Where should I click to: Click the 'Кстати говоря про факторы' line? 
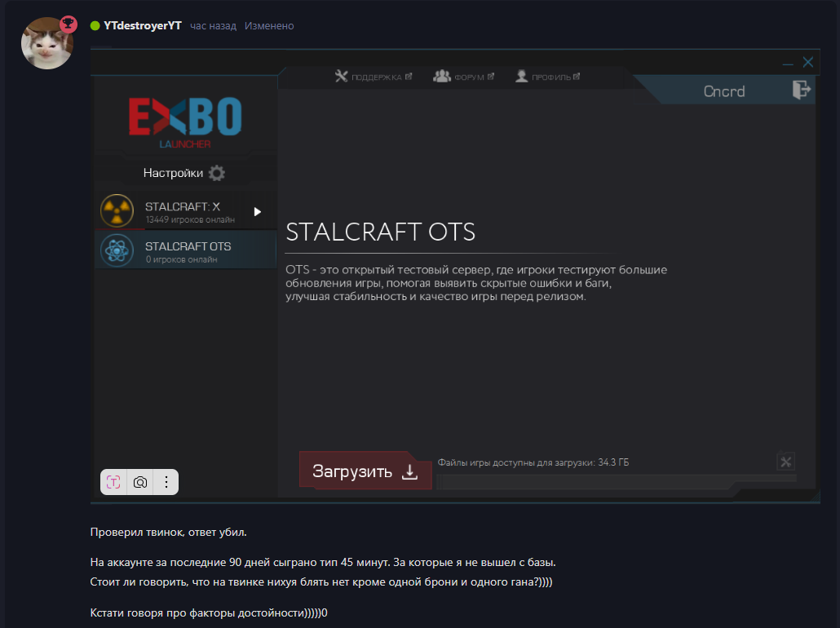coord(209,613)
